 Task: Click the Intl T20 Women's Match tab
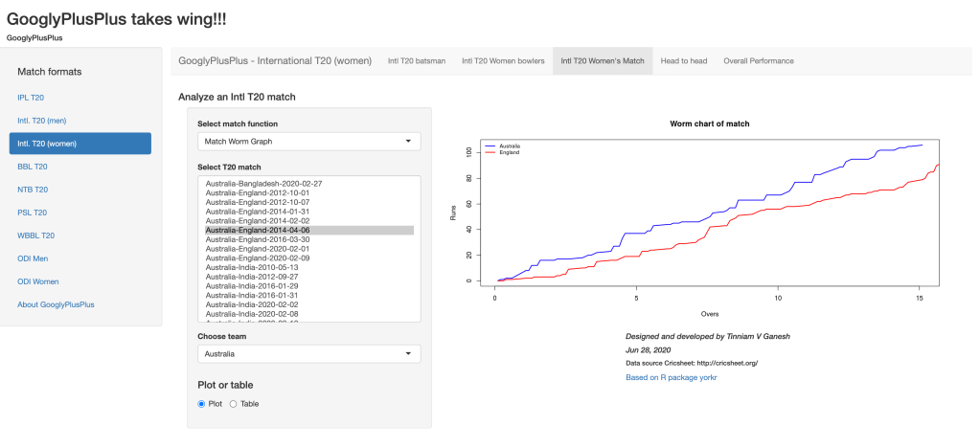(x=603, y=61)
